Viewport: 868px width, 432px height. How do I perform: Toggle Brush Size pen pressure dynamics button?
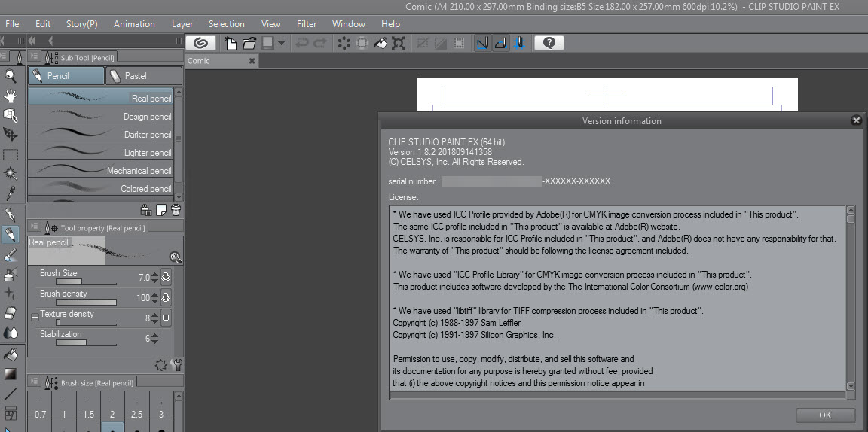(166, 277)
